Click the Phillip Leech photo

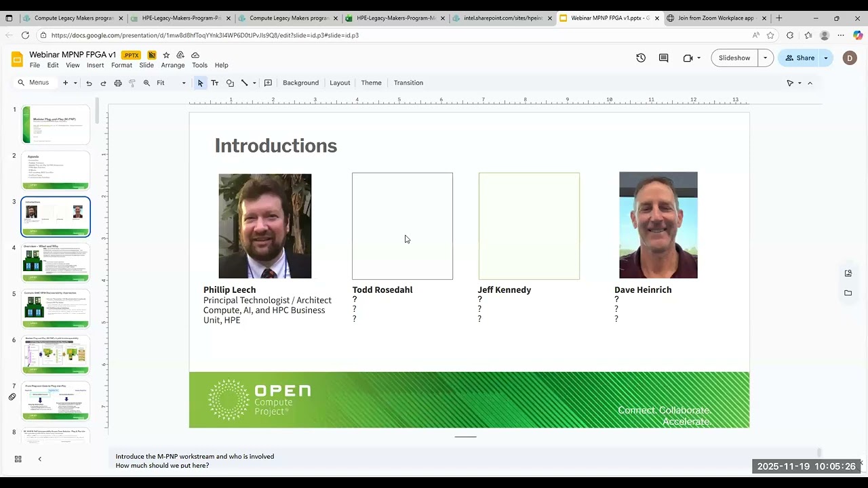pyautogui.click(x=265, y=226)
